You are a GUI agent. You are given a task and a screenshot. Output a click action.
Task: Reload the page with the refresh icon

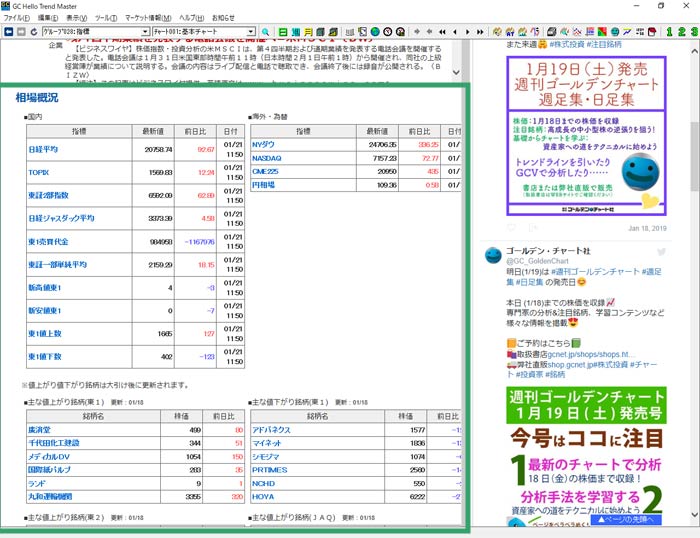click(x=34, y=32)
